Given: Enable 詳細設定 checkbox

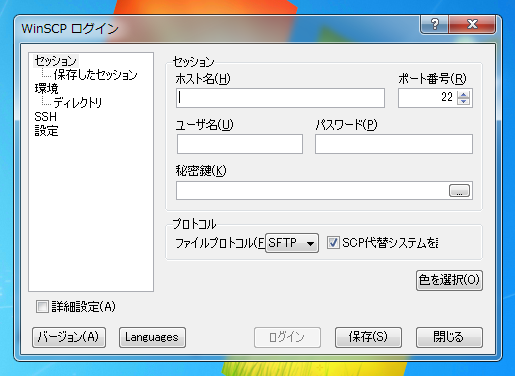Looking at the screenshot, I should [42, 307].
